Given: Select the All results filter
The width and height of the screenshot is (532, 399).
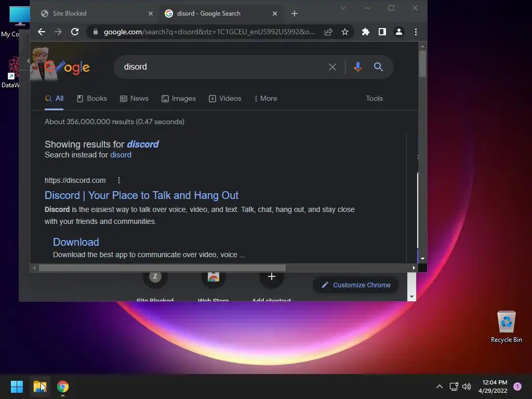Looking at the screenshot, I should (x=54, y=98).
